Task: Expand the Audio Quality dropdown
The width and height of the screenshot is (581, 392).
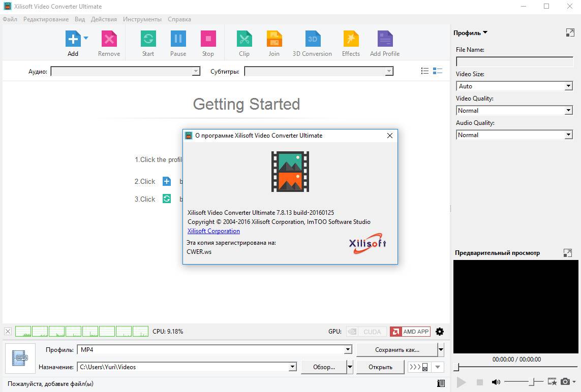Action: coord(569,135)
